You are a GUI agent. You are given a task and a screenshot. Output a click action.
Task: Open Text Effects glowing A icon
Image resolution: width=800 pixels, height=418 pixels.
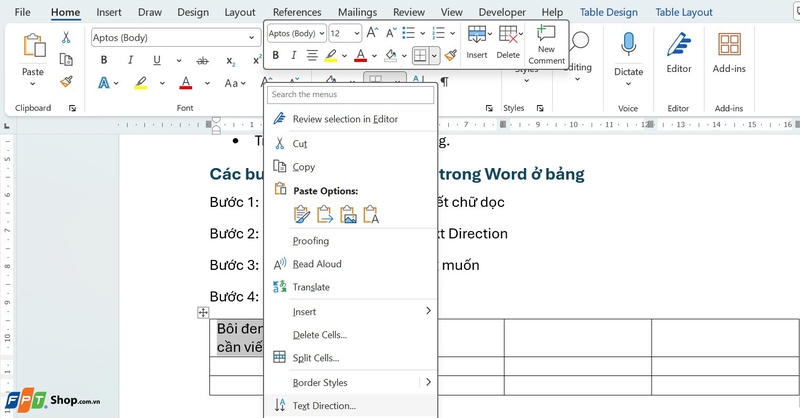pyautogui.click(x=104, y=83)
